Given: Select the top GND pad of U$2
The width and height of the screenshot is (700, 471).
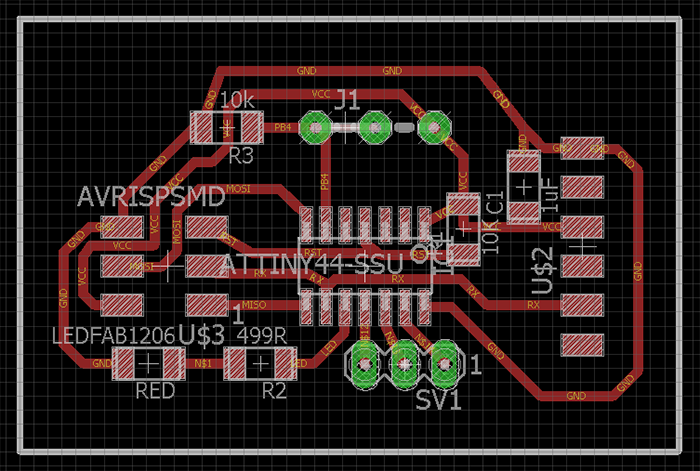Looking at the screenshot, I should coord(583,148).
